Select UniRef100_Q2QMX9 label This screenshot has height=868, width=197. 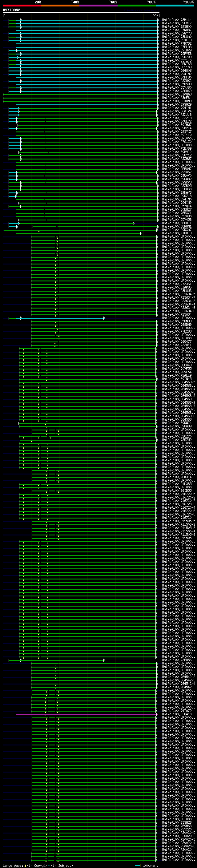tap(177, 91)
